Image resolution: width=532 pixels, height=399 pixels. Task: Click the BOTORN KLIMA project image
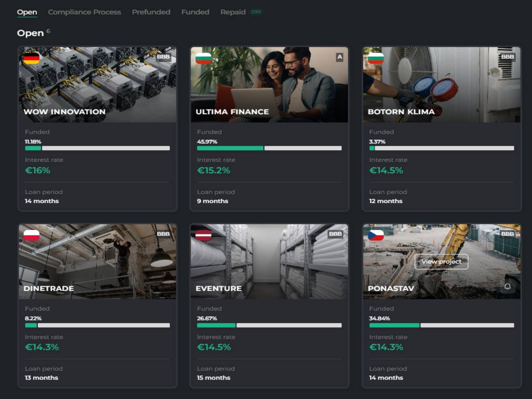coord(441,84)
